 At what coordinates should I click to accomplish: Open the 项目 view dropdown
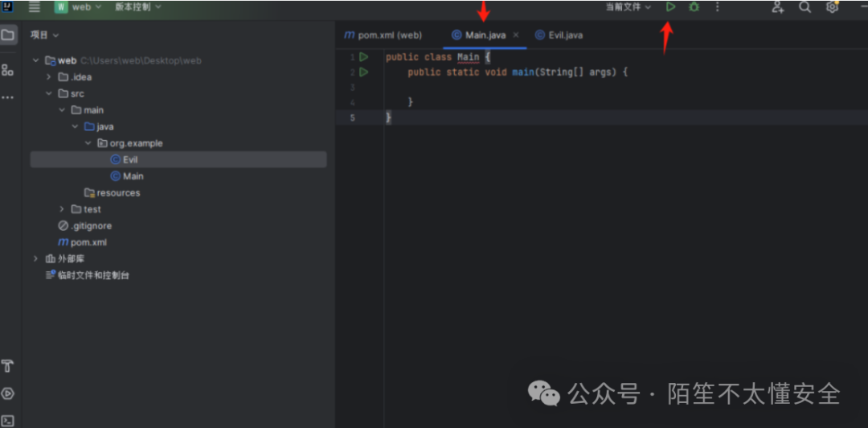(44, 35)
